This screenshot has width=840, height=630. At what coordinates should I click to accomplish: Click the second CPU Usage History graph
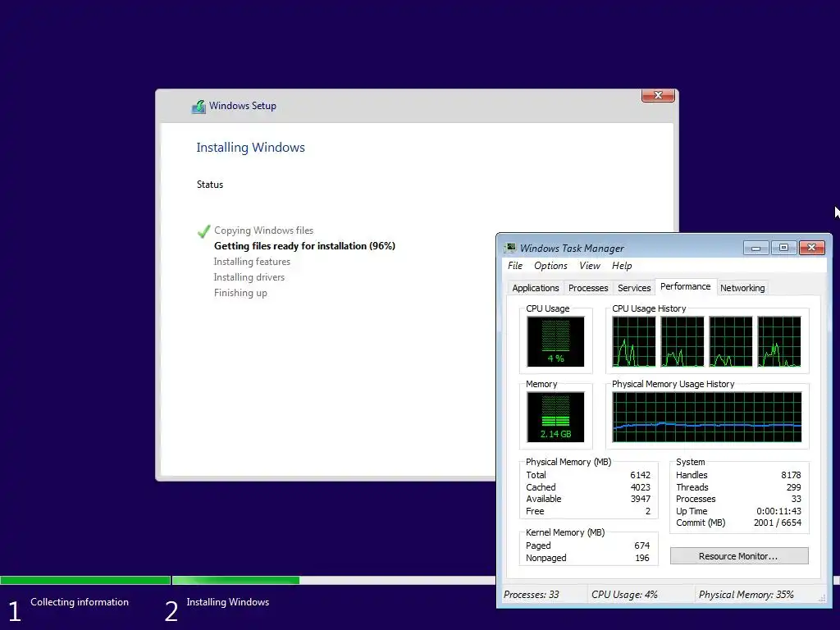click(x=682, y=341)
